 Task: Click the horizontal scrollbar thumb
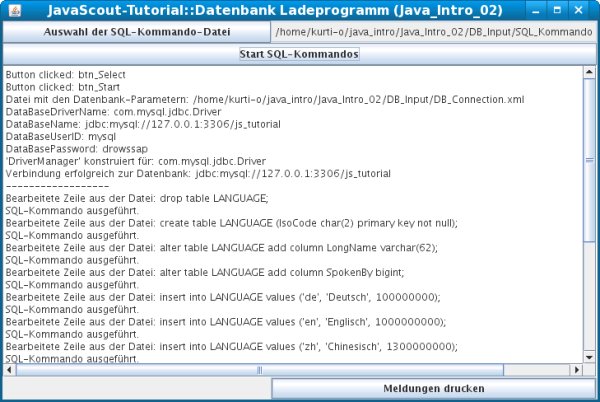click(x=260, y=369)
